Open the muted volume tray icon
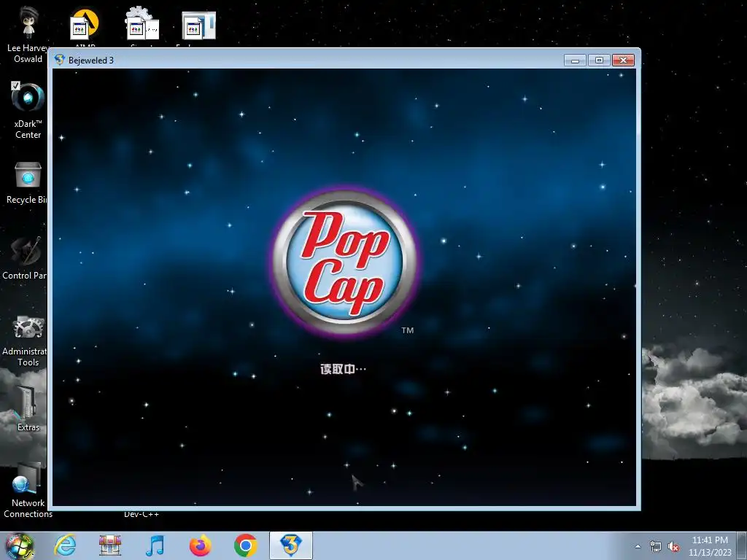747x560 pixels. pyautogui.click(x=673, y=547)
